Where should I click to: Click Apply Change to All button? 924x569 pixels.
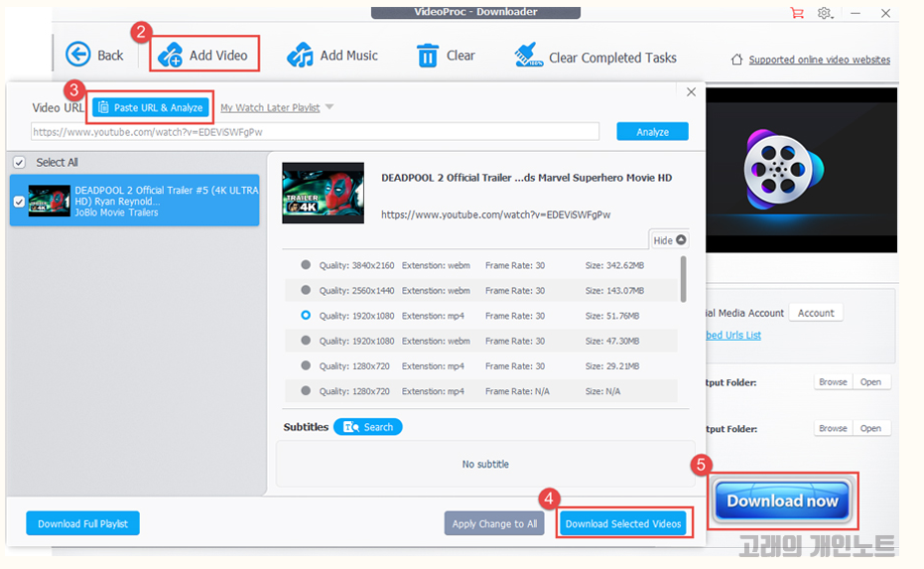(x=494, y=523)
